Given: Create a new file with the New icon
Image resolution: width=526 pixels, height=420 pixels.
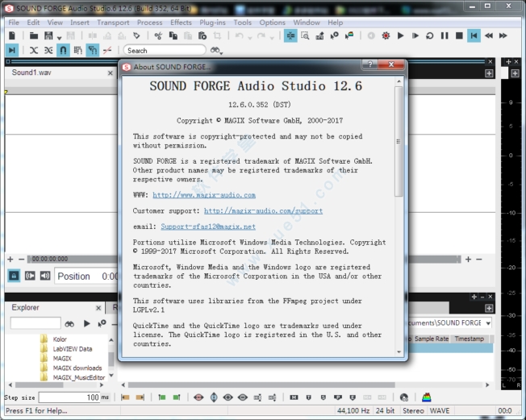Looking at the screenshot, I should click(12, 35).
